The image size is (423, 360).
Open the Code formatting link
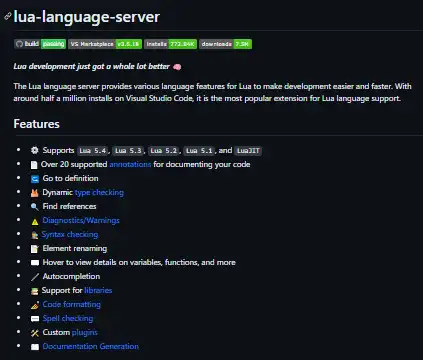[x=72, y=304]
